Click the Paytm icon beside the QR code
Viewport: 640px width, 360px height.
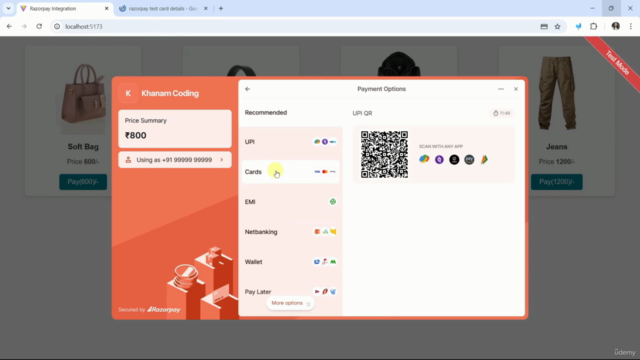click(x=469, y=160)
